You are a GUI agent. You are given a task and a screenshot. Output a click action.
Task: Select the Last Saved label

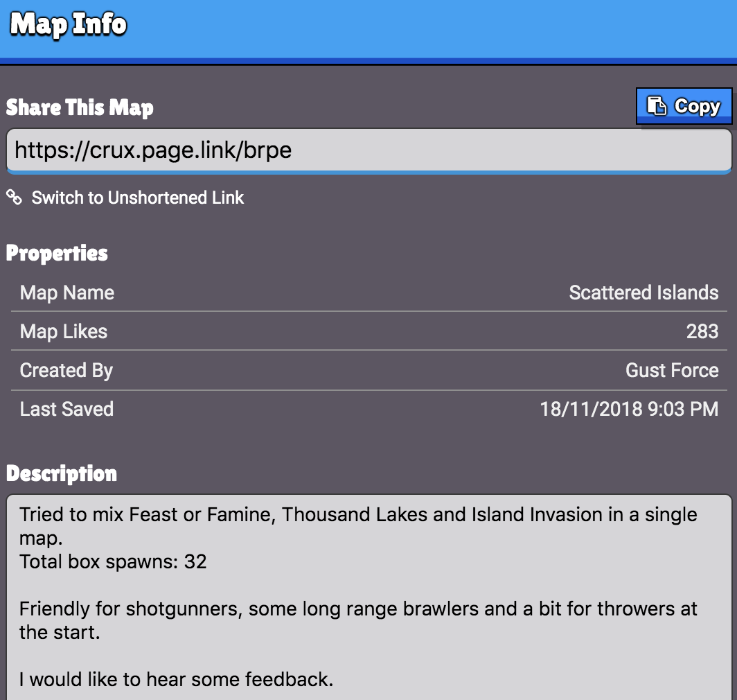point(66,409)
